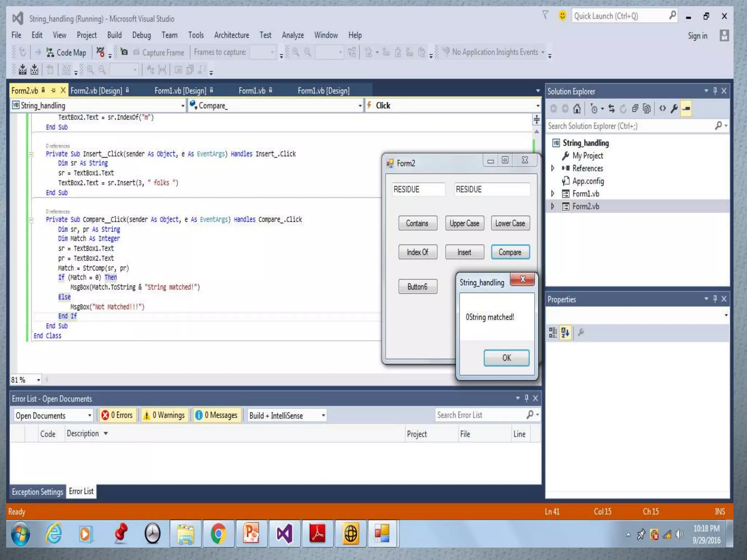747x560 pixels.
Task: Open Google Chrome from the taskbar
Action: (218, 534)
